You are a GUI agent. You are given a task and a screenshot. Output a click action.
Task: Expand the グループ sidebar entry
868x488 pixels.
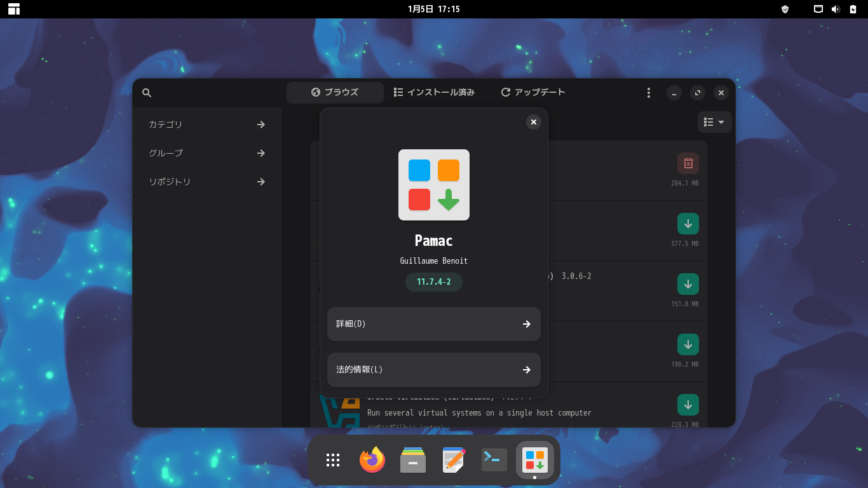pyautogui.click(x=207, y=153)
